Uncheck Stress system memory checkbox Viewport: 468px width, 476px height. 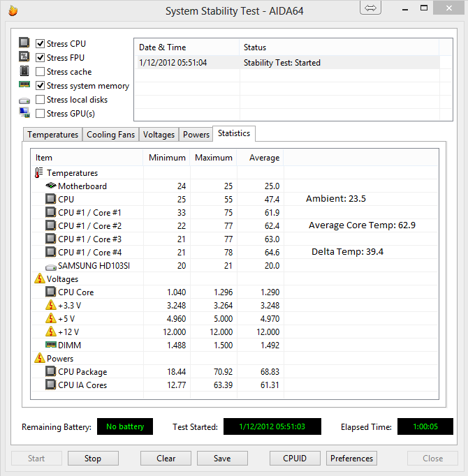[x=40, y=86]
